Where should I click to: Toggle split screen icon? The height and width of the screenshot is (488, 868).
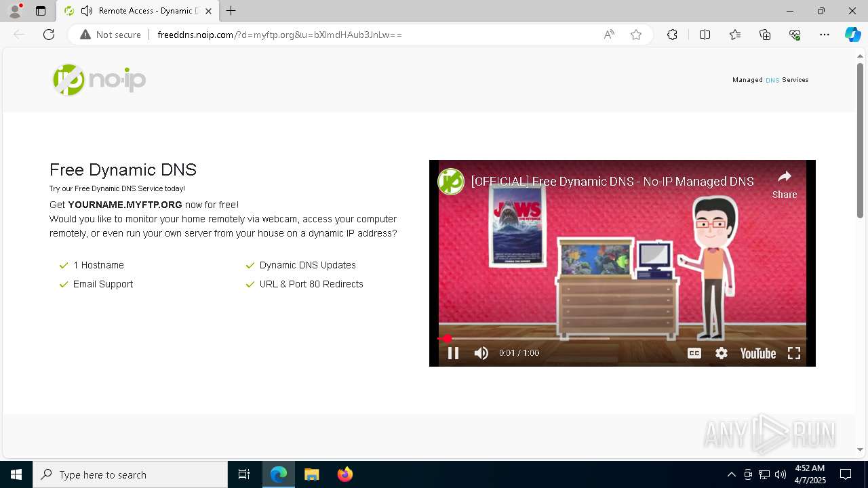(x=705, y=35)
